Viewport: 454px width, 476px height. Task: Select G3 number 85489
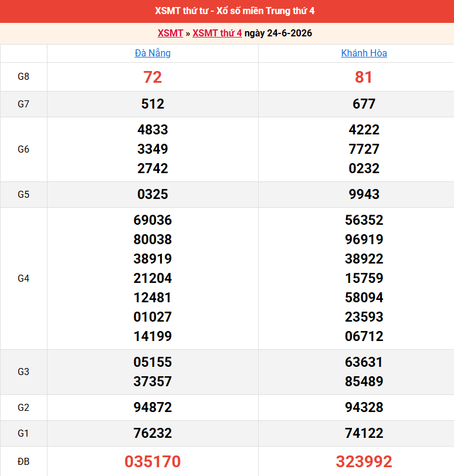click(364, 382)
